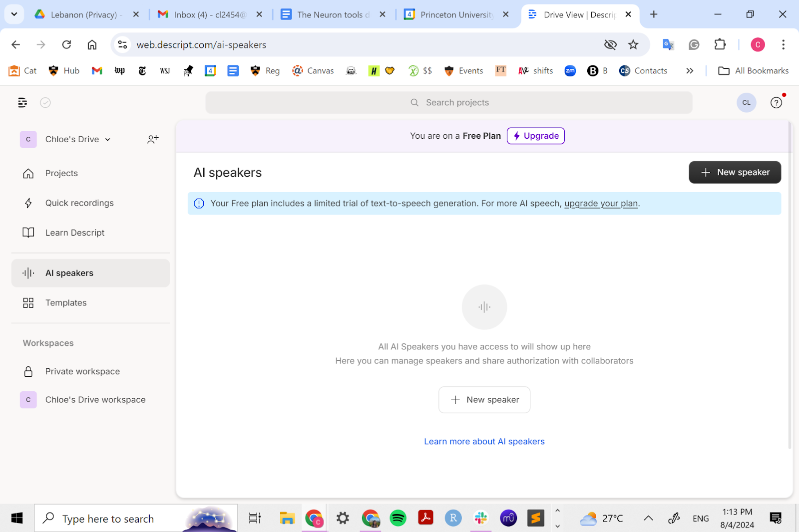Open Private workspace
The height and width of the screenshot is (532, 799).
90,371
